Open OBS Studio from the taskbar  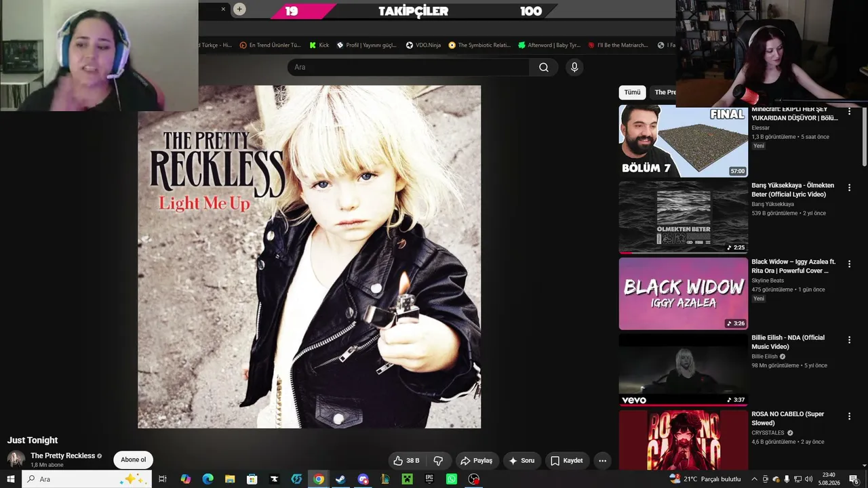click(x=474, y=479)
